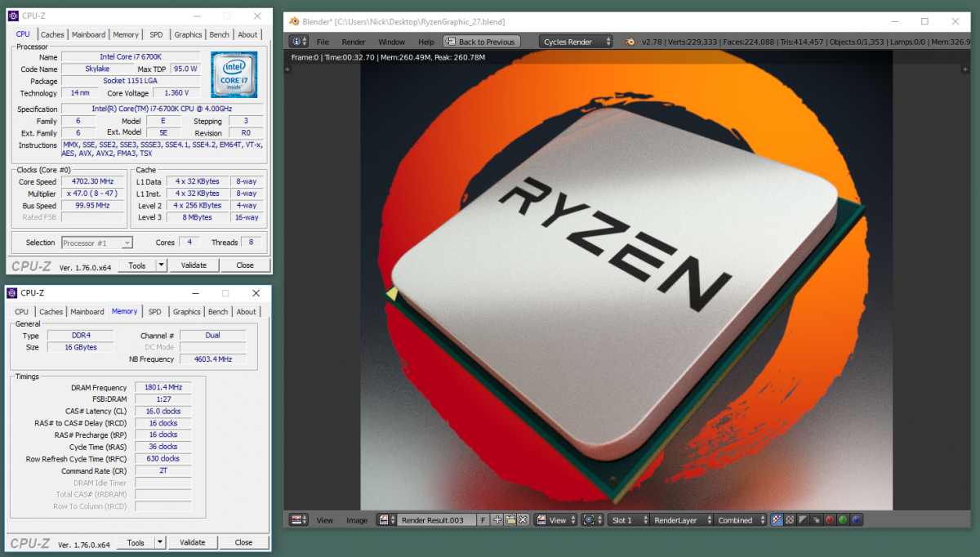Click the tRFC value '630 clocks'
980x557 pixels.
coord(163,458)
